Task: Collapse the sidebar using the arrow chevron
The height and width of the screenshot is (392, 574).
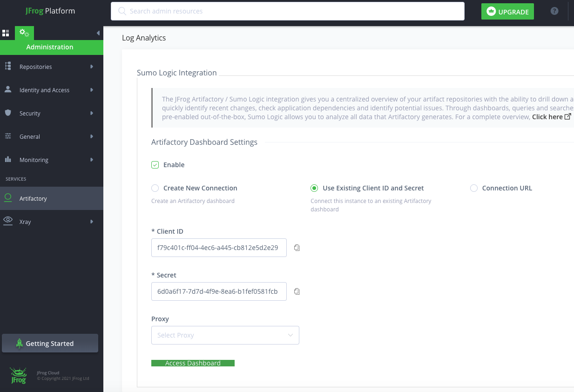Action: point(98,33)
